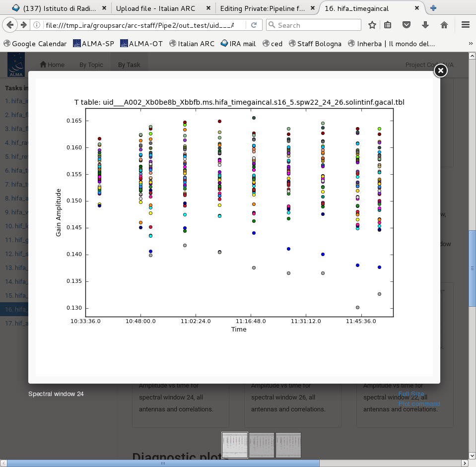Switch to Editing Private:Pipeline tab
This screenshot has height=467, width=476.
262,8
